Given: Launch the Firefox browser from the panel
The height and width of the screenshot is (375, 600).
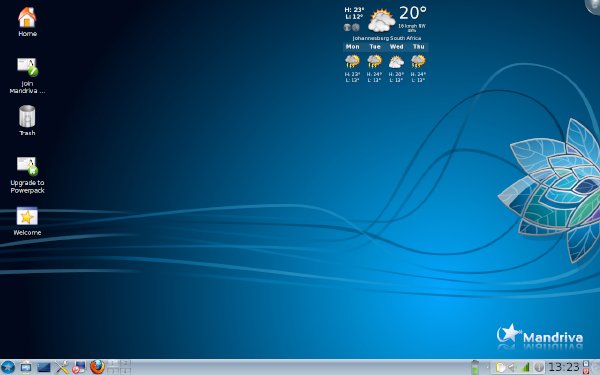Looking at the screenshot, I should (x=97, y=367).
